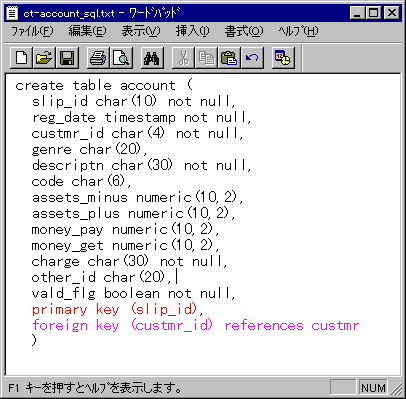Click the New document toolbar icon
Viewport: 406px width, 399px height.
tap(22, 58)
